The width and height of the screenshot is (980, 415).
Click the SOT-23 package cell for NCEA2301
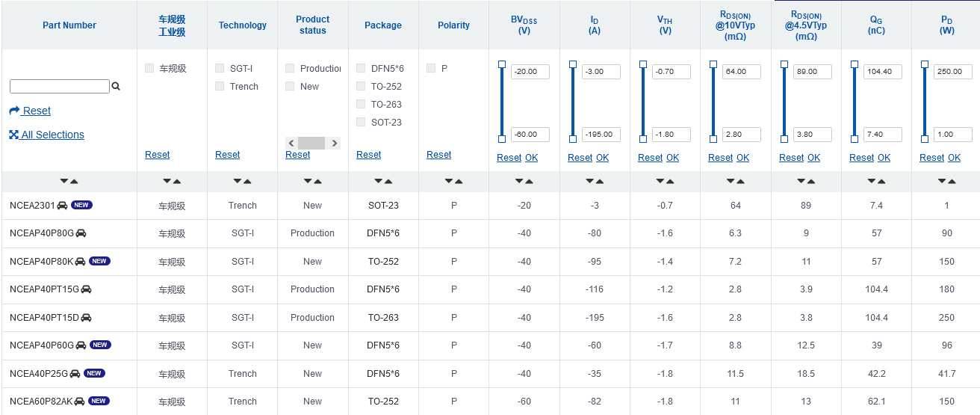[x=383, y=206]
